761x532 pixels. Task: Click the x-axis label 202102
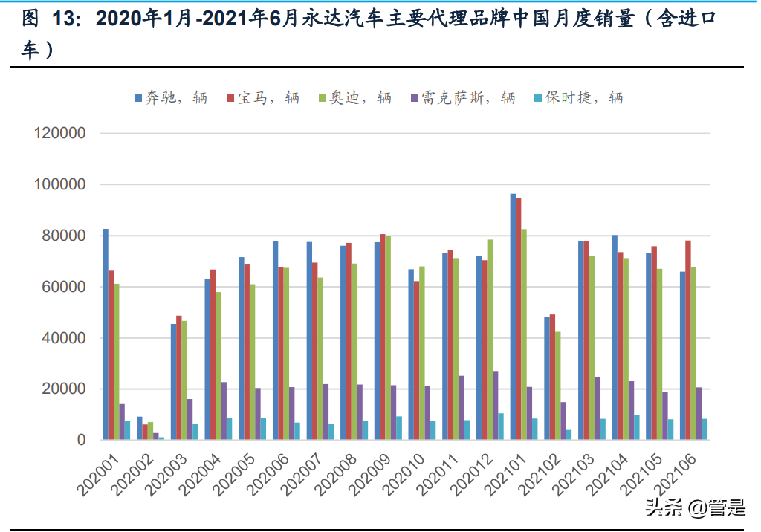540,475
